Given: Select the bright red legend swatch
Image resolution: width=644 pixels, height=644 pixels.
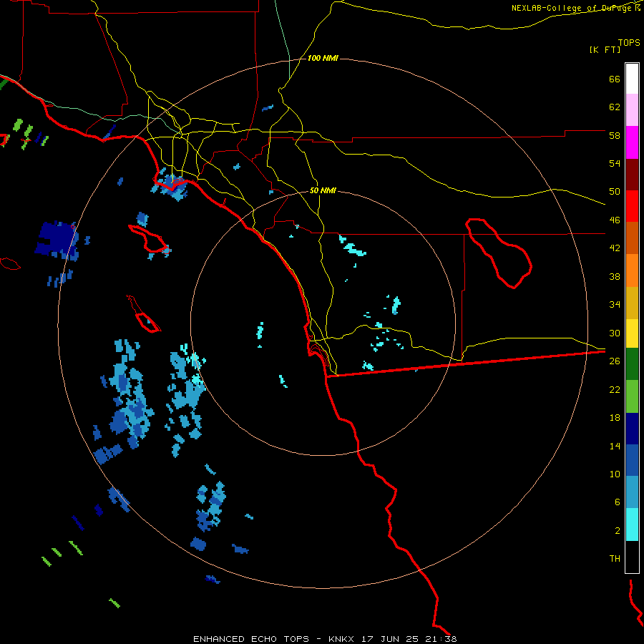Looking at the screenshot, I should [632, 206].
